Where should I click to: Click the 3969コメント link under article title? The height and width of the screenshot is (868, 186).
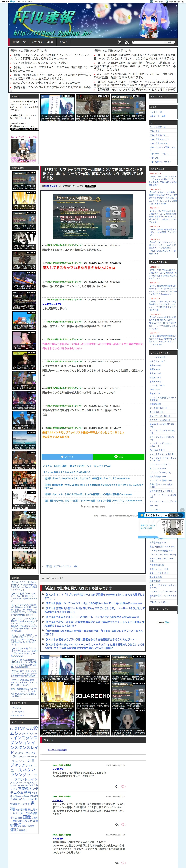click(51, 186)
